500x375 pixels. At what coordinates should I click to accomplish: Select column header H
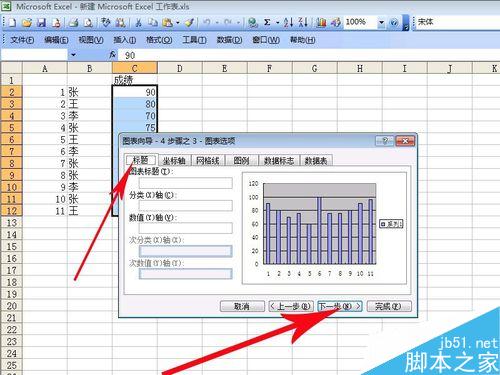click(360, 68)
